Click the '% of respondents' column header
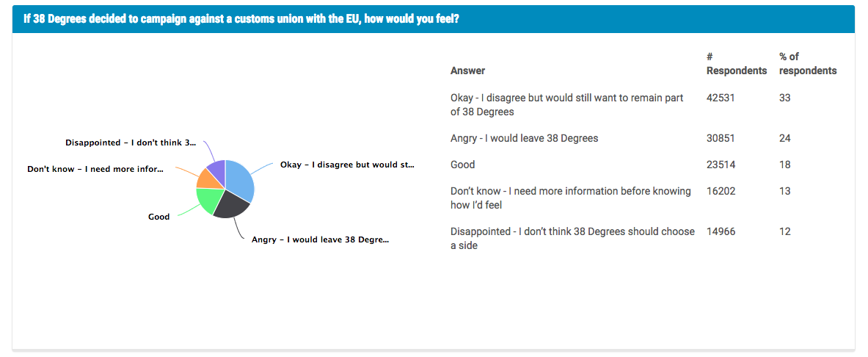This screenshot has width=868, height=357. point(807,64)
